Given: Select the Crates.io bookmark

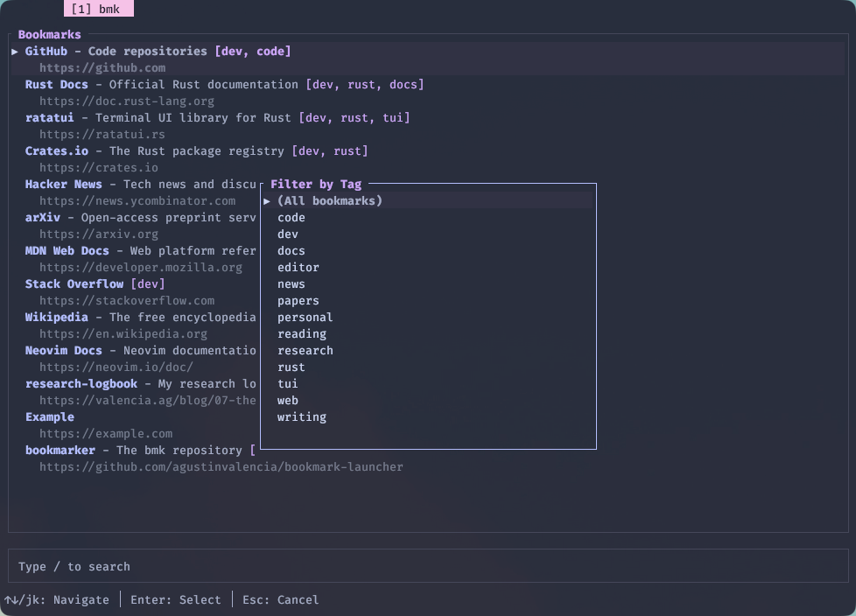Looking at the screenshot, I should (56, 151).
